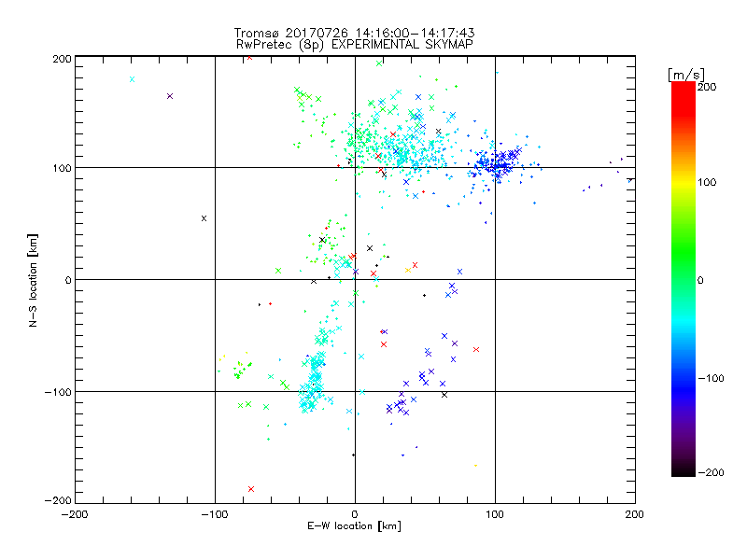
Task: Click the '-200' x-axis tick label
Action: [x=75, y=514]
